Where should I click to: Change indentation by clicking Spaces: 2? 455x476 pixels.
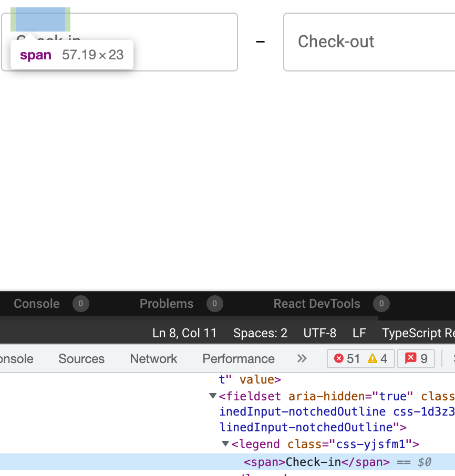[x=260, y=333]
